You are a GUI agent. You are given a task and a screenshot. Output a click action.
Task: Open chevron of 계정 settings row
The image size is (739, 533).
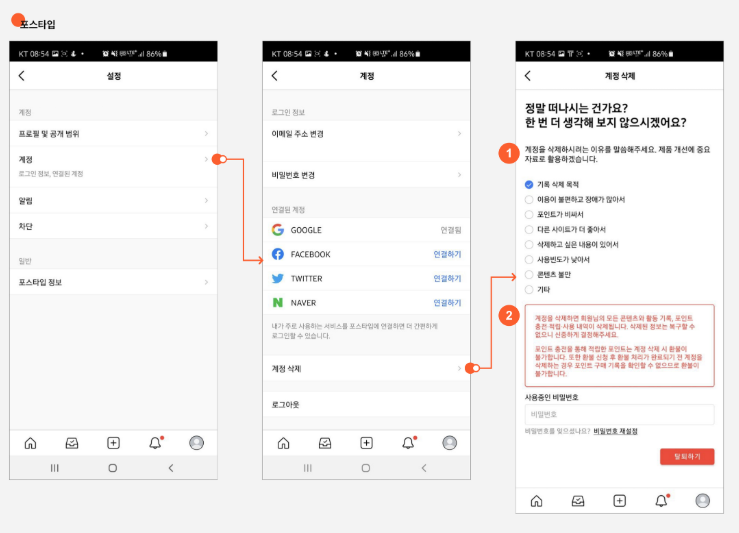(206, 159)
